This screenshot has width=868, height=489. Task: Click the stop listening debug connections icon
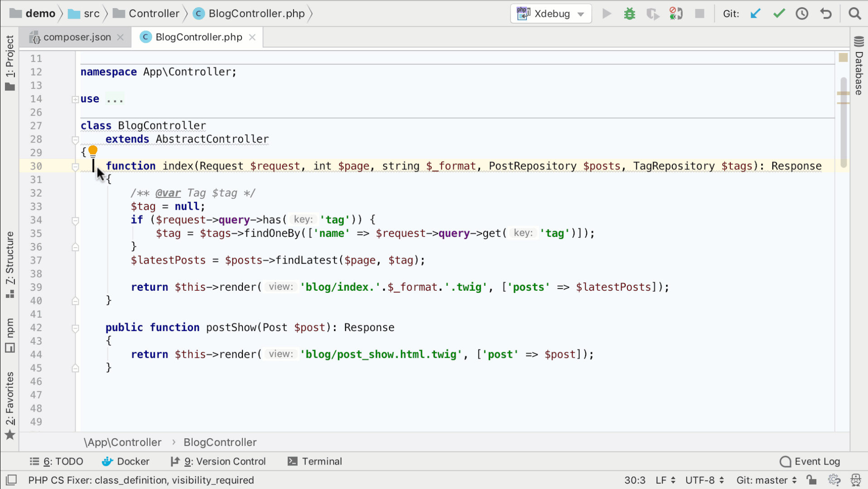tap(676, 14)
